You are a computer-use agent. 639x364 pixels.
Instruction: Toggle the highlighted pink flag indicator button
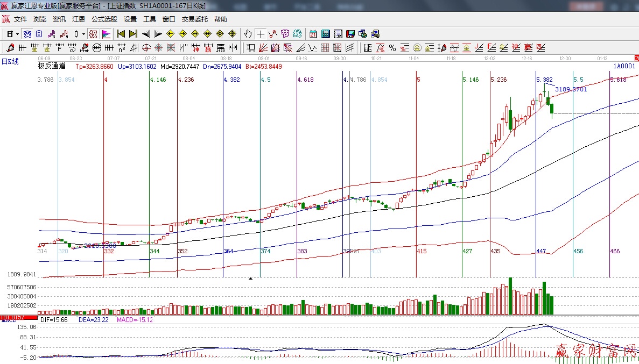[x=106, y=34]
